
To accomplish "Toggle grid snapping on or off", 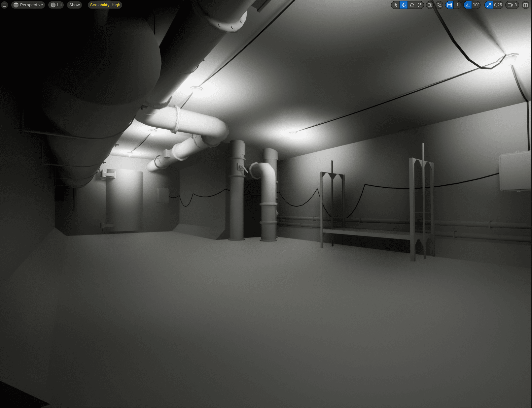I will click(449, 5).
